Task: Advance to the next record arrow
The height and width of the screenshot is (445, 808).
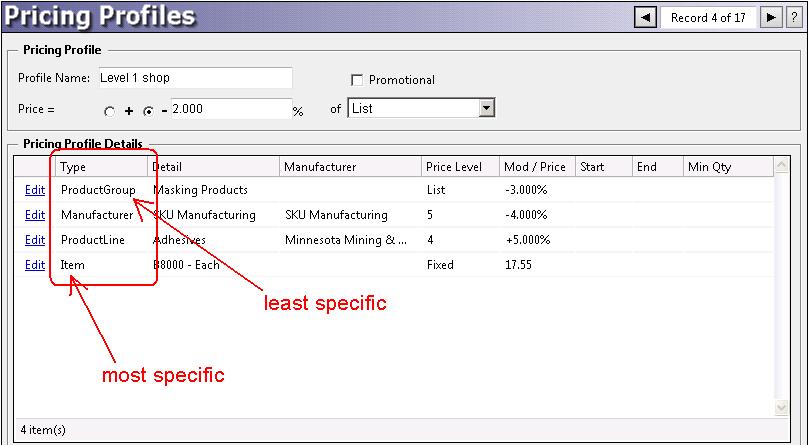Action: [770, 17]
